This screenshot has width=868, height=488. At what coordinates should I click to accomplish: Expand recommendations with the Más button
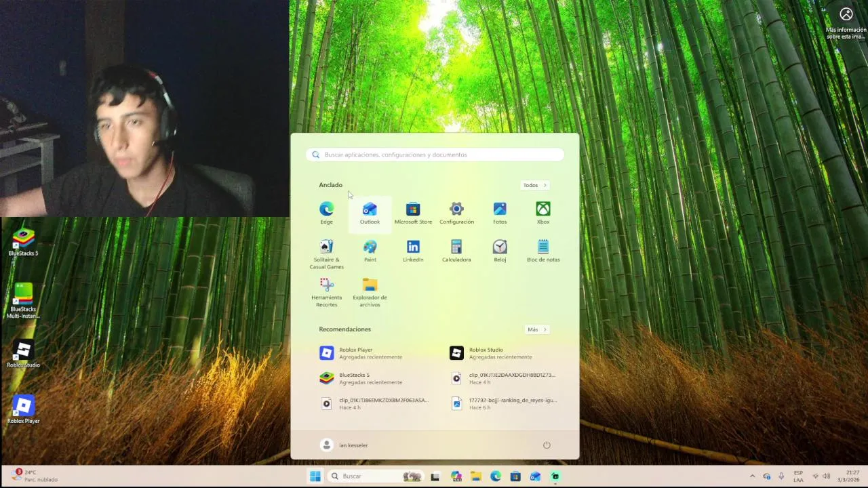536,329
